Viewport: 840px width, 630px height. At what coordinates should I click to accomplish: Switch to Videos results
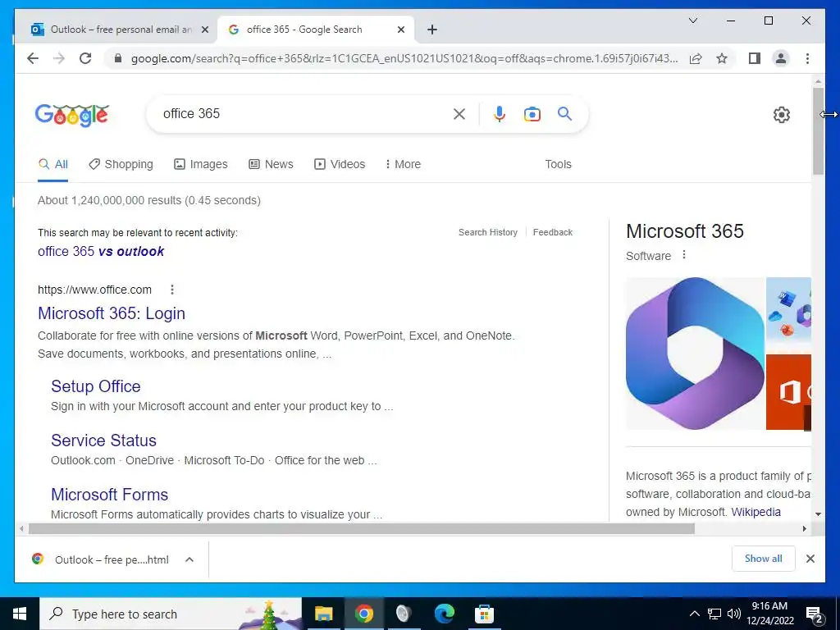click(340, 164)
